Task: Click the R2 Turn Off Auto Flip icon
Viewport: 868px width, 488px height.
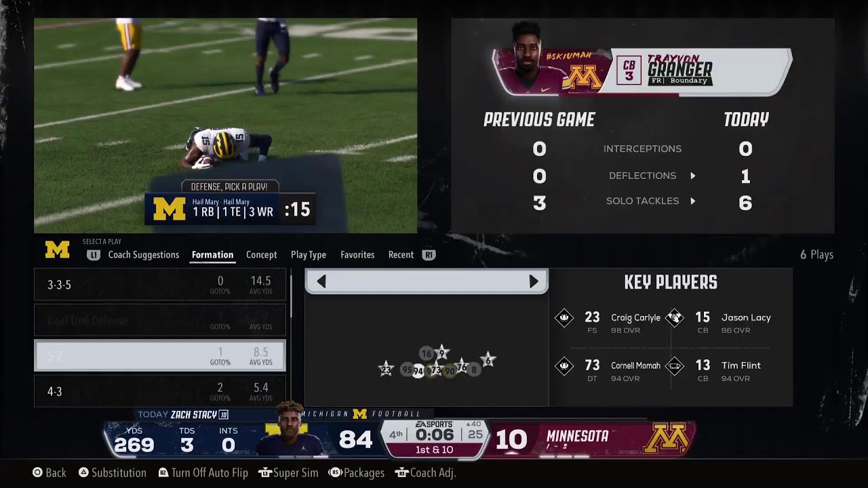Action: coord(163,472)
